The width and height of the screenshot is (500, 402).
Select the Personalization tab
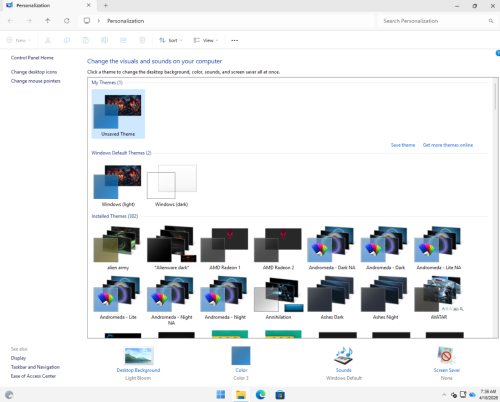(48, 5)
